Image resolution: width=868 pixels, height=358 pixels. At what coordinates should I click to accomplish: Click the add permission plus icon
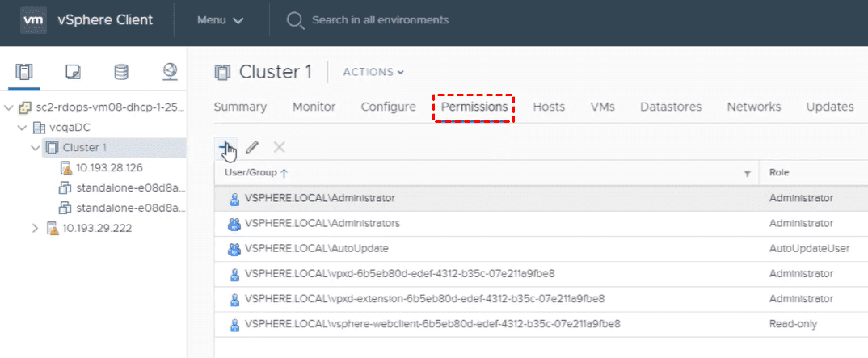[x=225, y=146]
